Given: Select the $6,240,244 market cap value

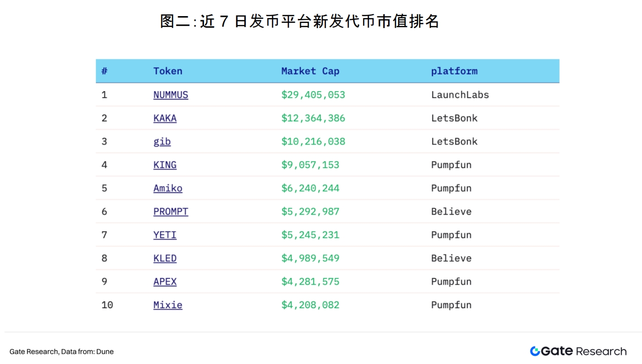Looking at the screenshot, I should [310, 188].
